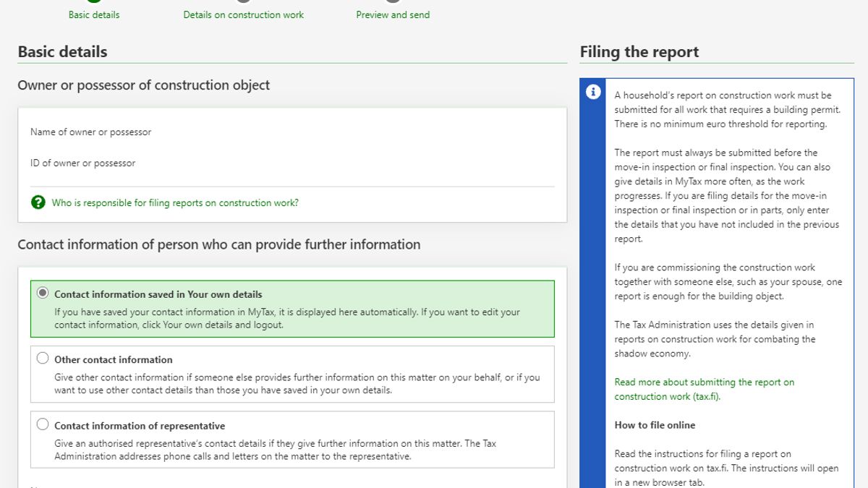The image size is (868, 488).
Task: Go to the 'Basic details' step label
Action: click(x=94, y=14)
